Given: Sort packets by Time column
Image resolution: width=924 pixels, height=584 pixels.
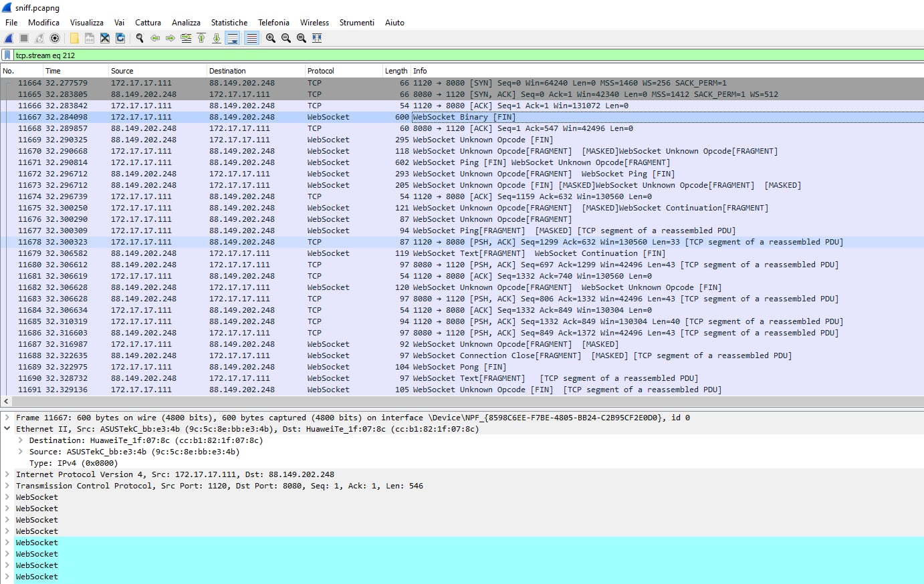Looking at the screenshot, I should point(76,71).
